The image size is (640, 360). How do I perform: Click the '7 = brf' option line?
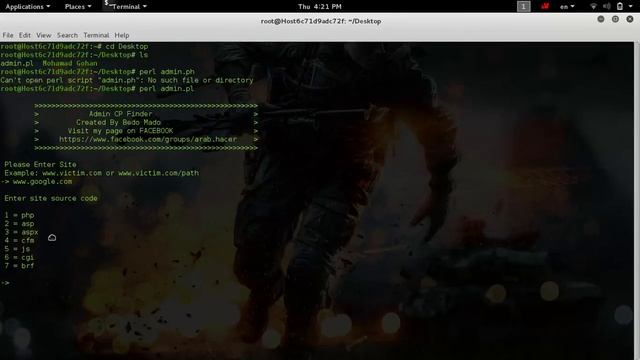click(x=19, y=266)
